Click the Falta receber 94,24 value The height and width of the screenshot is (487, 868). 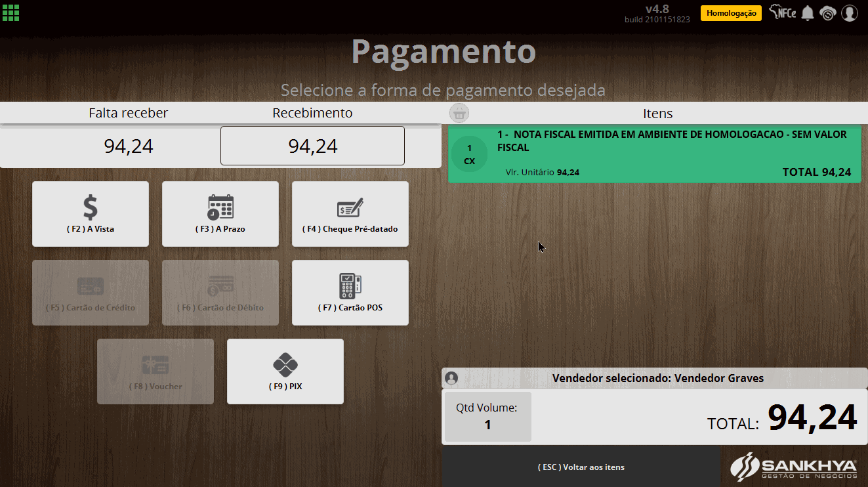click(129, 146)
